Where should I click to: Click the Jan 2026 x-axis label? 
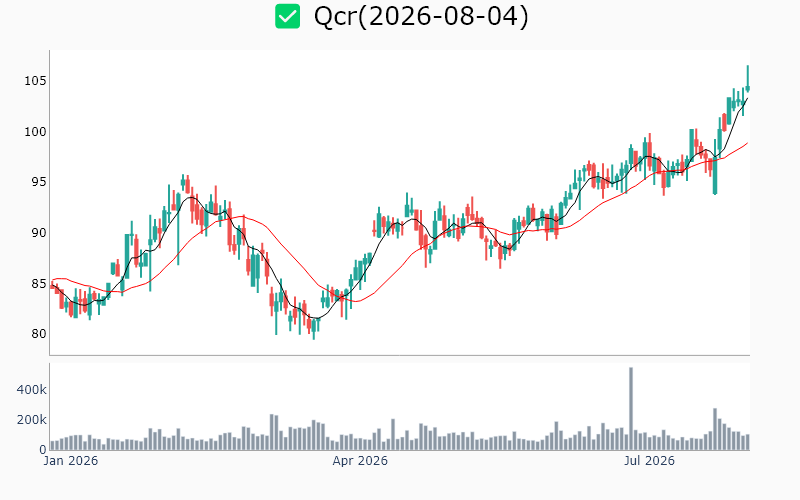[x=70, y=461]
